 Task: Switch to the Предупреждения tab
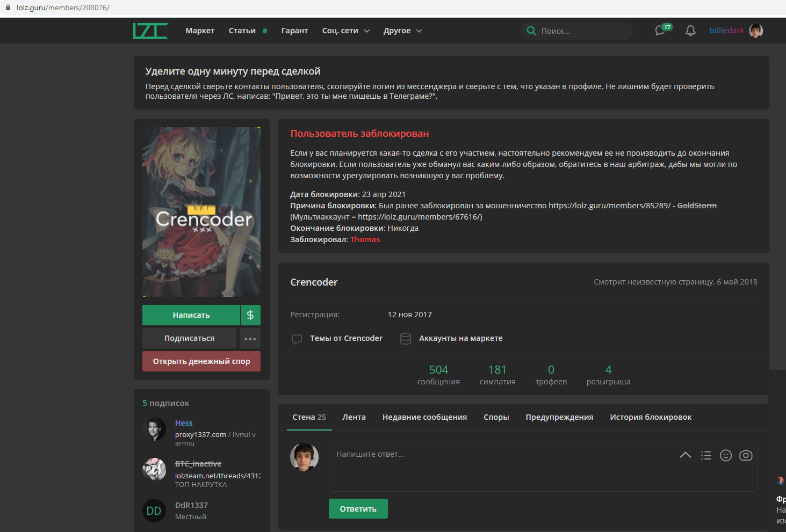pyautogui.click(x=559, y=417)
